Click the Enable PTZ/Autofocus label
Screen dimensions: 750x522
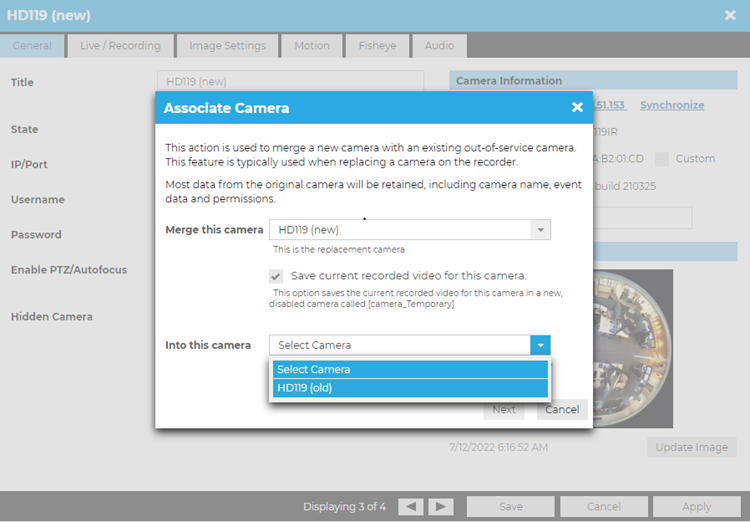[x=69, y=270]
